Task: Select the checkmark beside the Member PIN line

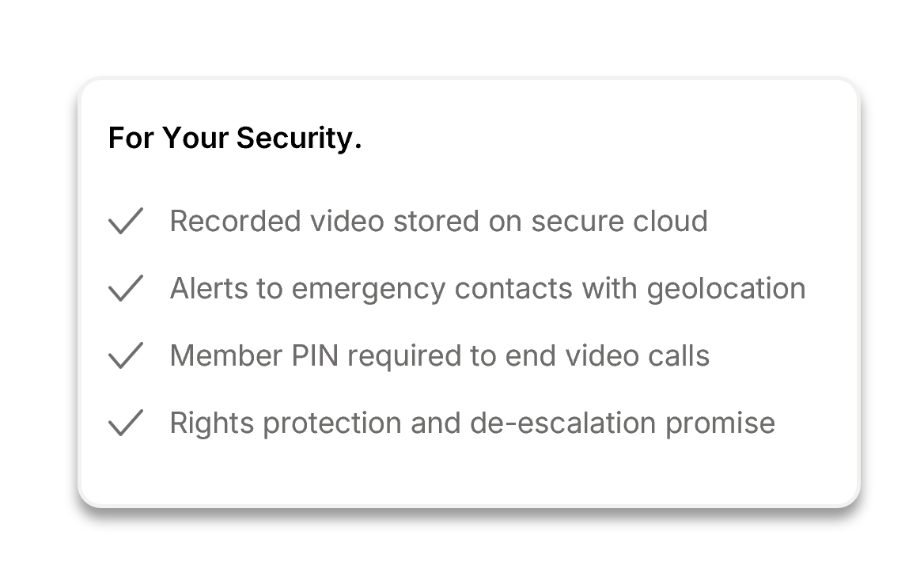Action: tap(125, 355)
